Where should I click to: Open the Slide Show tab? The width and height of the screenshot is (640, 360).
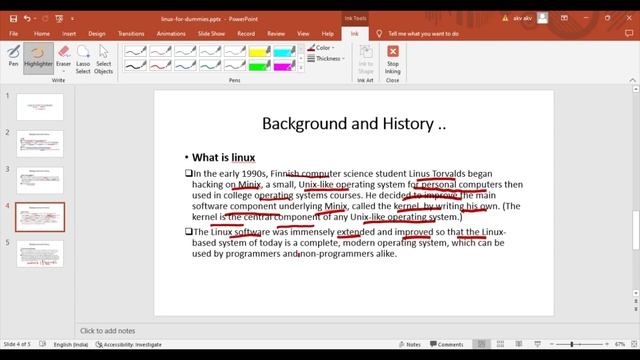click(x=211, y=33)
